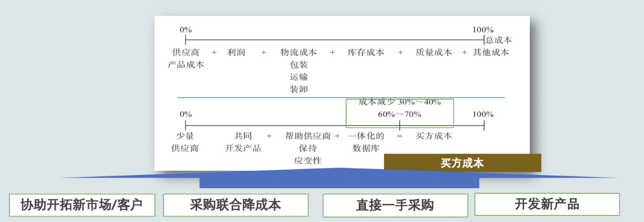The image size is (644, 222).
Task: Click the 协助开拓新市场/客户 box
Action: click(82, 205)
